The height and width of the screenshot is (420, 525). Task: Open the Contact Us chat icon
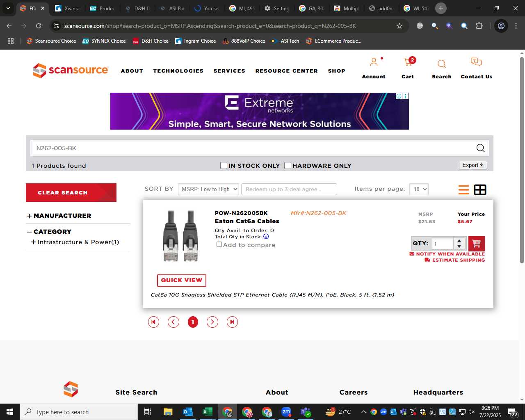tap(476, 62)
